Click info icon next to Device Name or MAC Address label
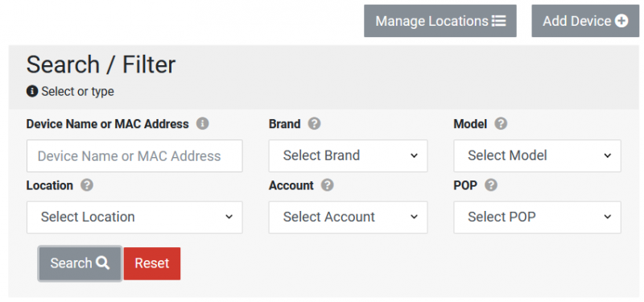The height and width of the screenshot is (302, 644). [x=202, y=124]
